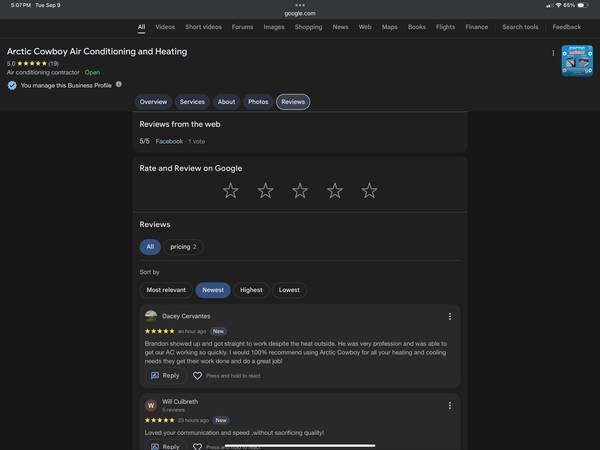Click You manage this Business Profile text
600x450 pixels.
(x=66, y=85)
